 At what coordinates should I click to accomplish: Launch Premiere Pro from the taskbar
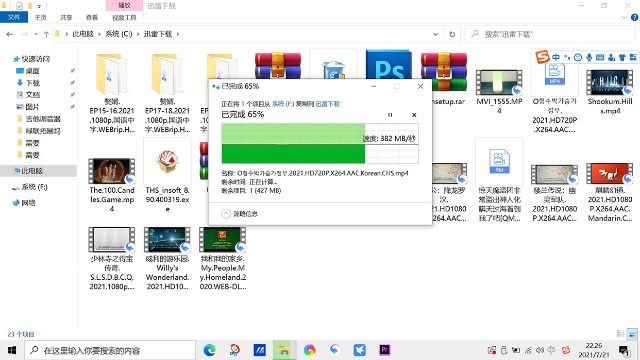(x=384, y=350)
